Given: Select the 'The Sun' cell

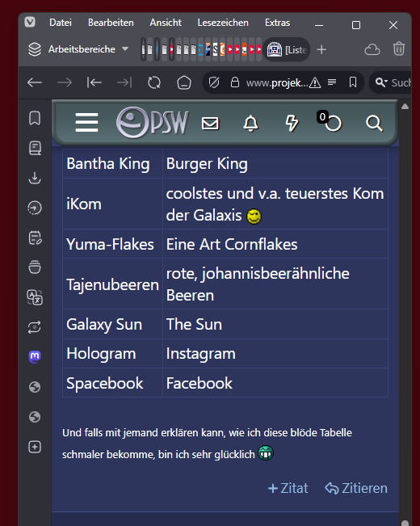Looking at the screenshot, I should pos(275,324).
